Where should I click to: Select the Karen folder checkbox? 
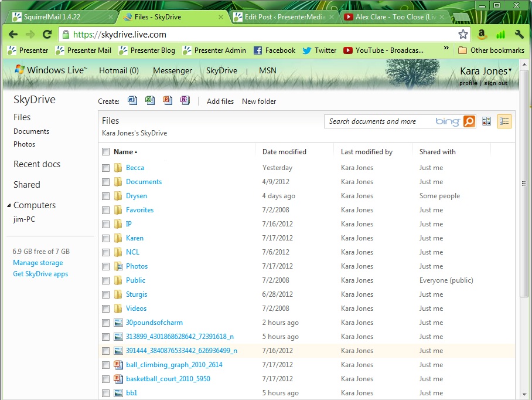tap(106, 238)
